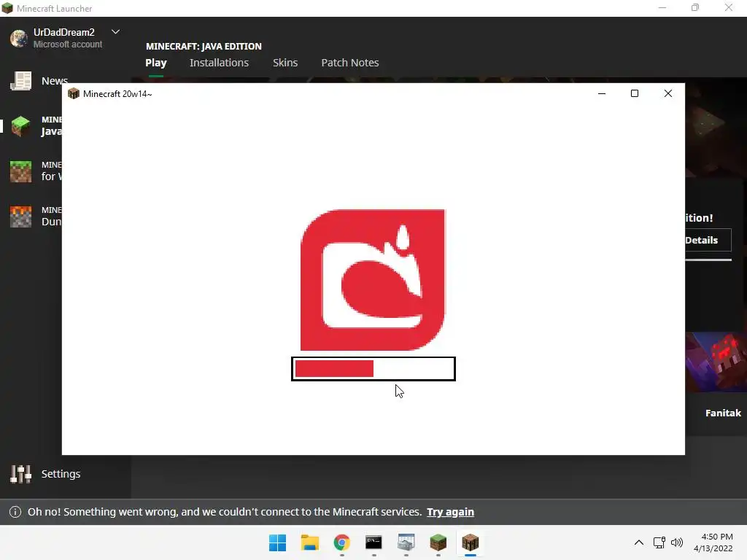Screen dimensions: 747x560
Task: Maximize the Minecraft 20w14~ window
Action: click(635, 94)
